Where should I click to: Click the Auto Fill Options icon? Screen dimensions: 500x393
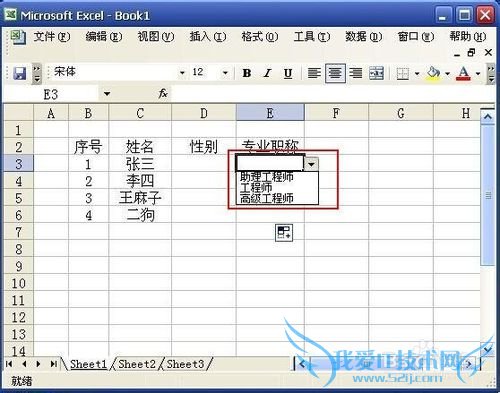(x=284, y=232)
